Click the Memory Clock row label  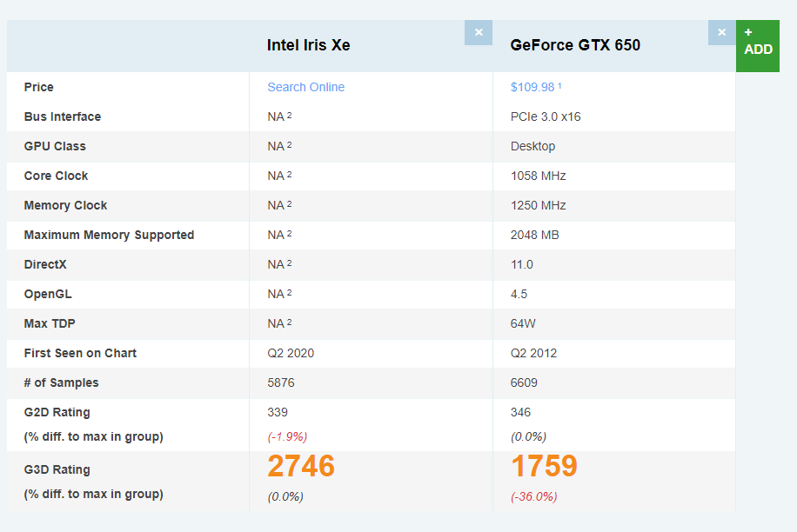pyautogui.click(x=65, y=205)
